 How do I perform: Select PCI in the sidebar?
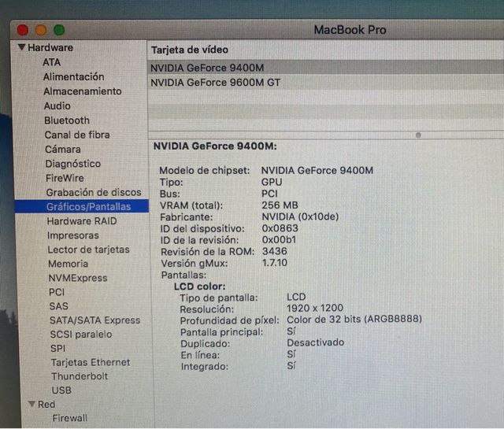(57, 292)
